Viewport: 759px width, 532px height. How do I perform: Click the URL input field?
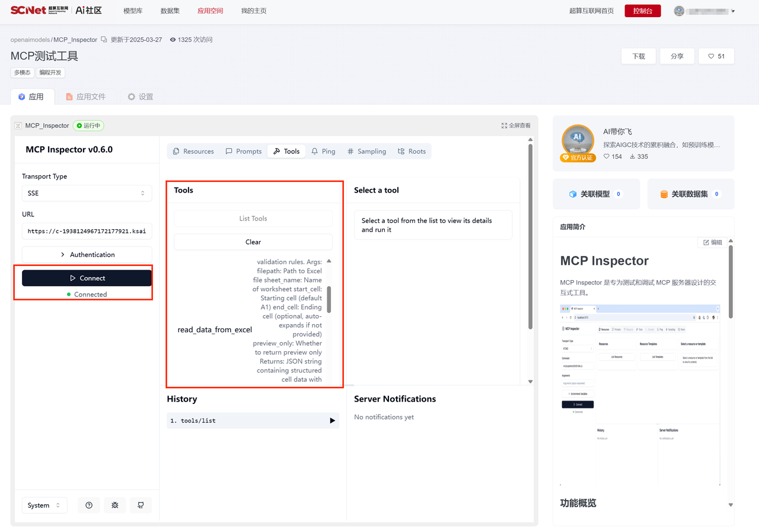pos(87,231)
